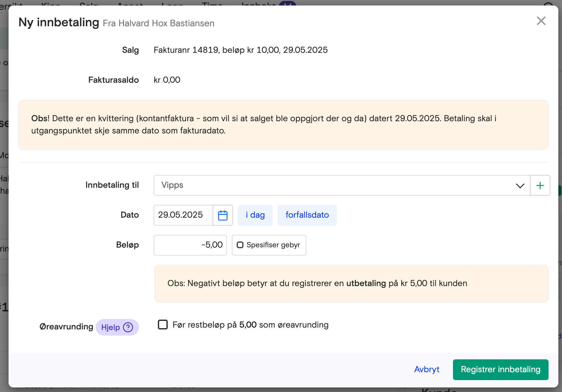This screenshot has width=562, height=392.
Task: Close the Ny innbetaling dialog
Action: [541, 21]
